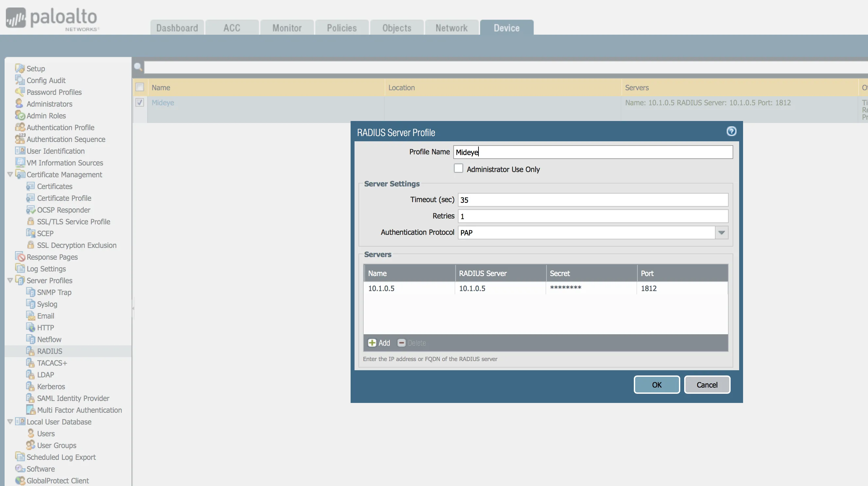Open the SSL/TLS Service Profile section
868x486 pixels.
[x=74, y=221]
